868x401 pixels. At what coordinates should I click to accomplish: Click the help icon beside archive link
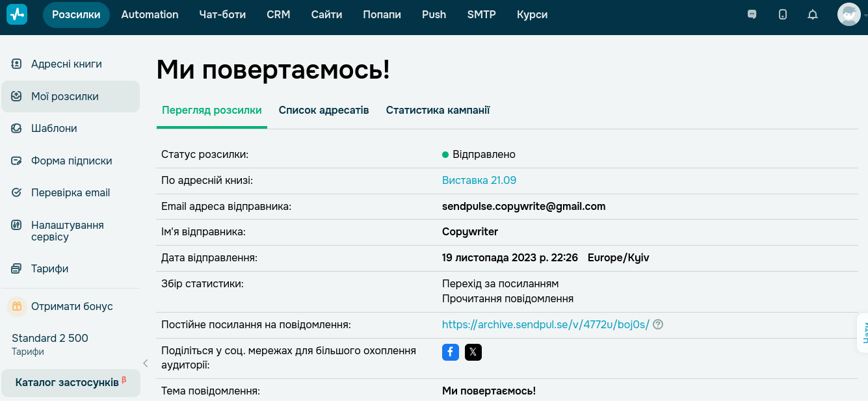(658, 324)
